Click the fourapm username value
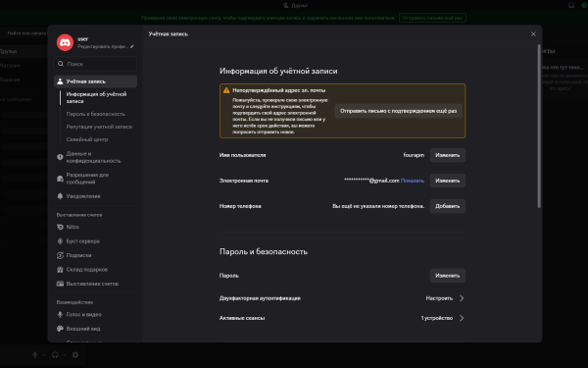 [414, 155]
